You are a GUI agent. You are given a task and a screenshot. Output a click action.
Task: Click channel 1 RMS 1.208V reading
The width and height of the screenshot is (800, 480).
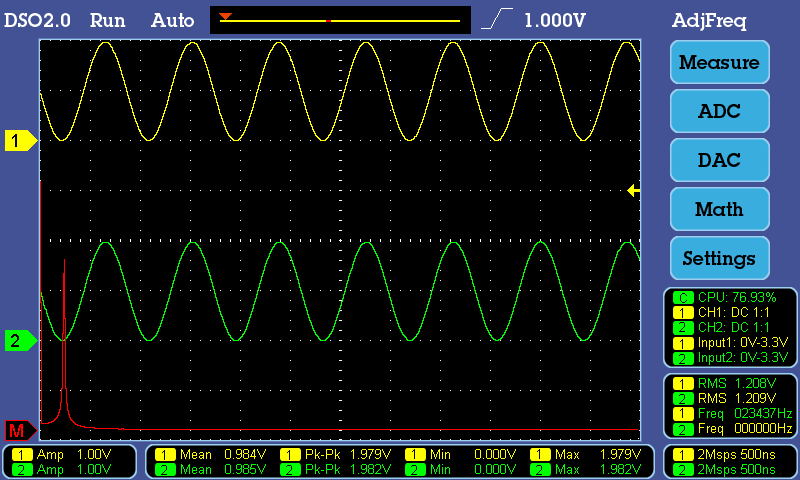pyautogui.click(x=737, y=383)
